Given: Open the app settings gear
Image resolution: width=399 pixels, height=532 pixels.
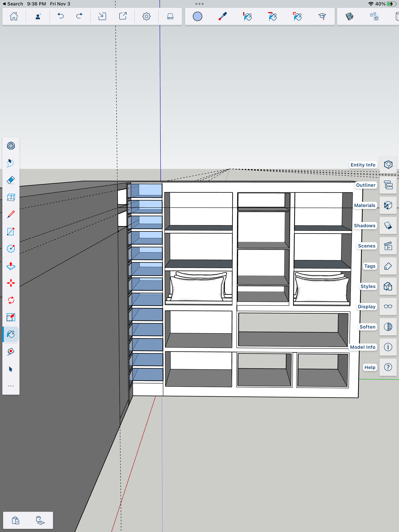Looking at the screenshot, I should click(146, 16).
